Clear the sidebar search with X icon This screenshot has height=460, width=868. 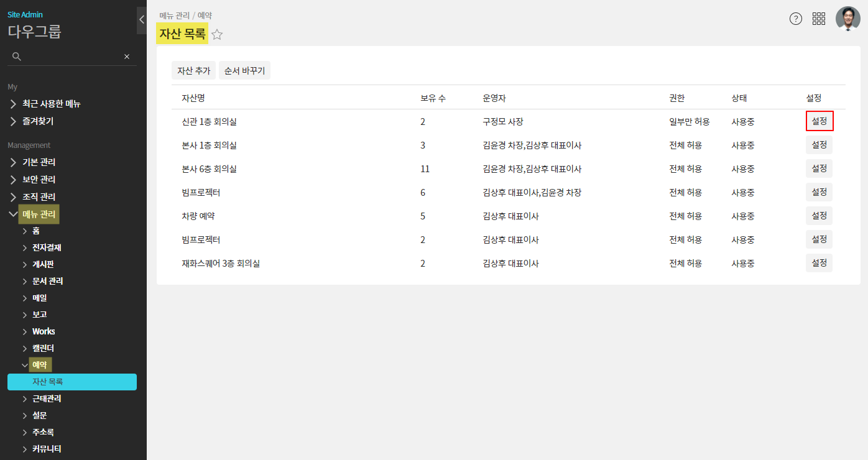tap(127, 57)
